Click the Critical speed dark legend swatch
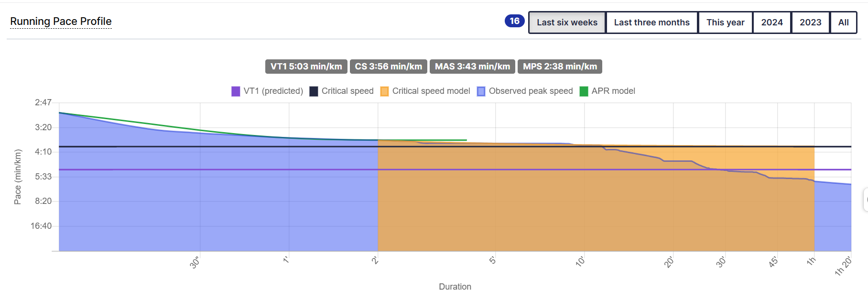This screenshot has width=868, height=292. click(x=314, y=91)
